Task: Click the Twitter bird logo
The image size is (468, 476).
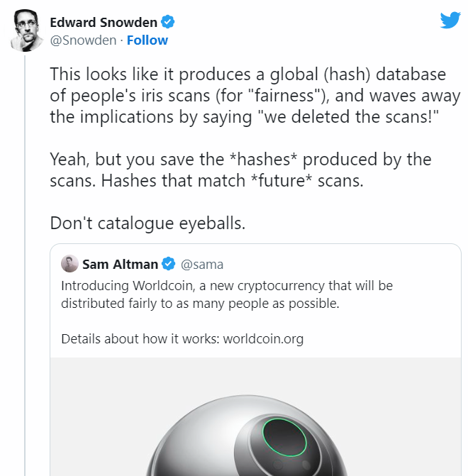Action: pyautogui.click(x=450, y=19)
